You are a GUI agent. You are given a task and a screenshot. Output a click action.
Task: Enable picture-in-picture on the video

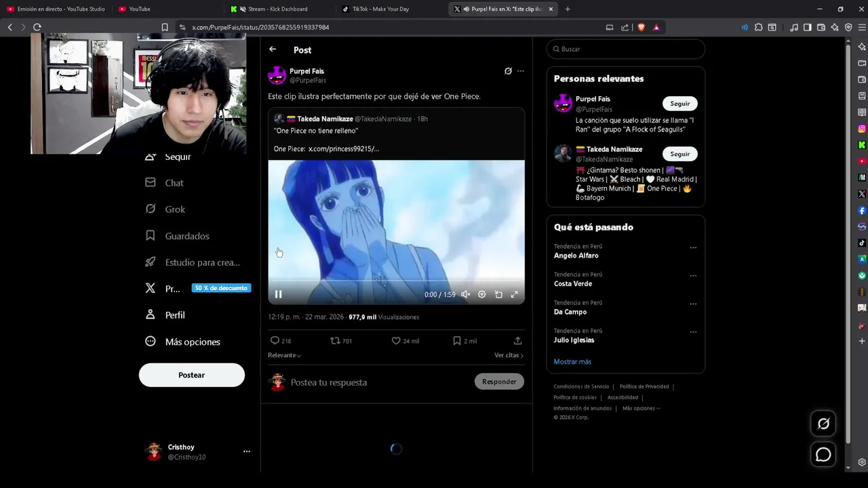click(498, 294)
